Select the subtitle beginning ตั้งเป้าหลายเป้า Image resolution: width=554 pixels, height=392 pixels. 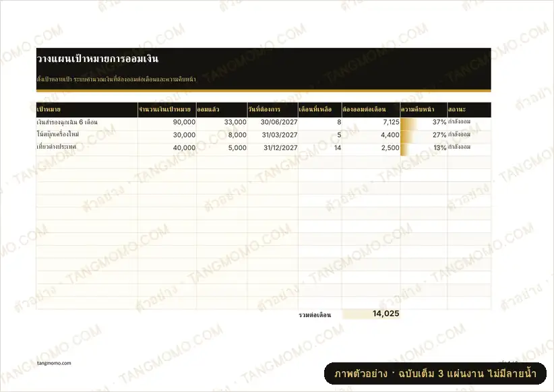click(116, 79)
